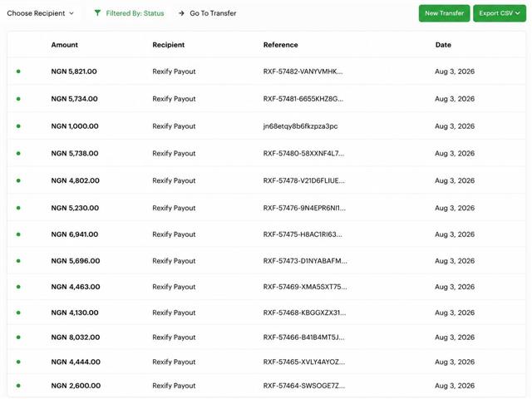Select the NGN 6,941.00 amount
This screenshot has height=399, width=532.
(75, 234)
